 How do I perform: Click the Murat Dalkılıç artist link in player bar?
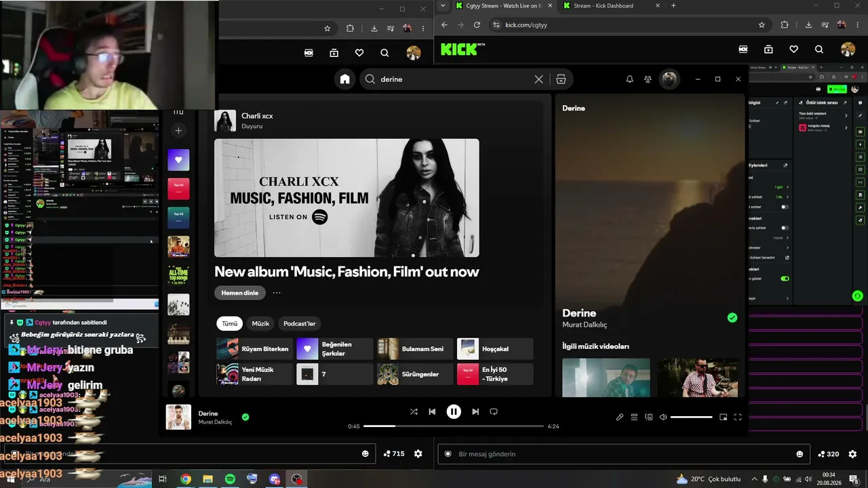click(x=215, y=422)
